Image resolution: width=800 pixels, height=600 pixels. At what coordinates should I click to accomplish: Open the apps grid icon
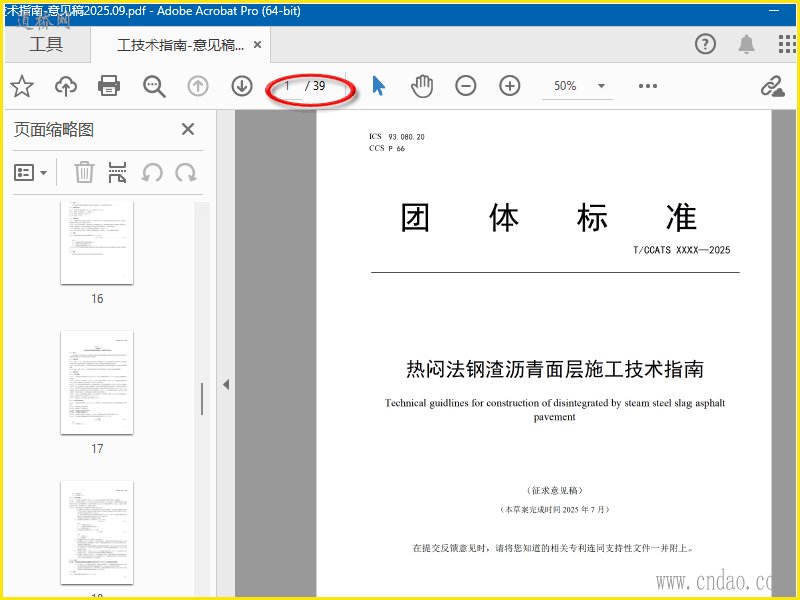coord(787,44)
